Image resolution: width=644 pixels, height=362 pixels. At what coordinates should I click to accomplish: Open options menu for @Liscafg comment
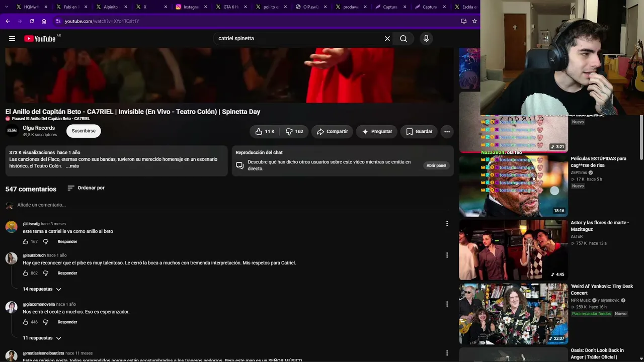[447, 224]
